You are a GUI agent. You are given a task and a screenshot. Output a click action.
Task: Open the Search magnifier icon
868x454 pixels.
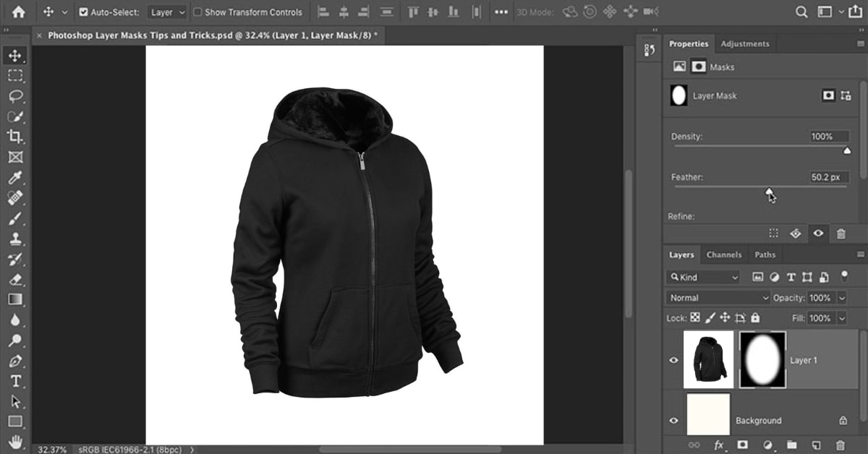point(801,12)
